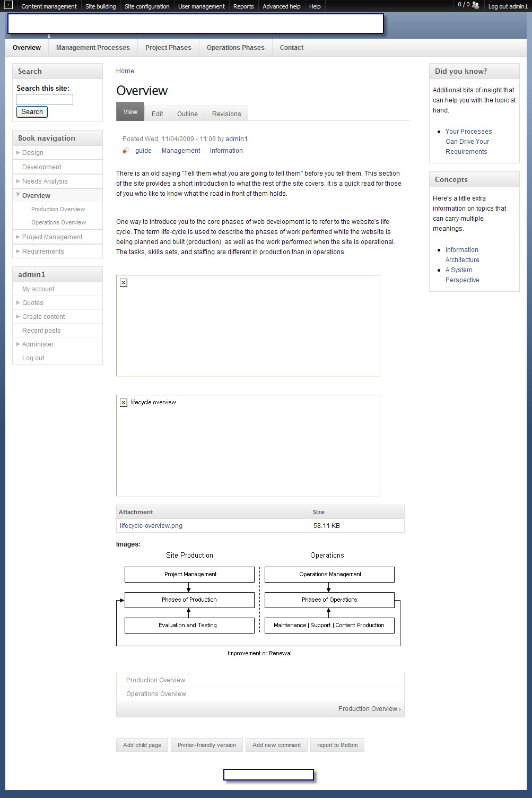Click the tag icon beside guide
532x798 pixels.
pos(125,151)
